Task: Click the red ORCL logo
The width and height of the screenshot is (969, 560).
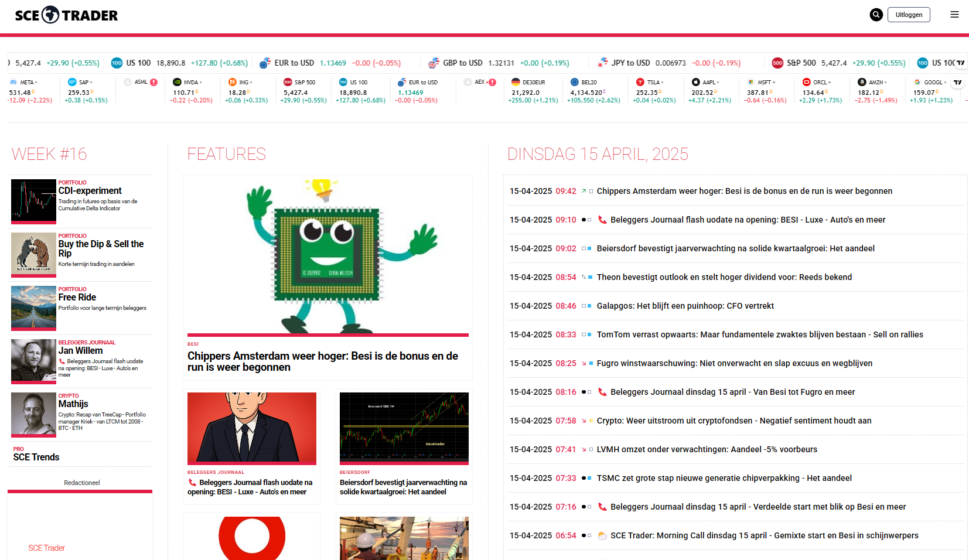Action: click(806, 82)
